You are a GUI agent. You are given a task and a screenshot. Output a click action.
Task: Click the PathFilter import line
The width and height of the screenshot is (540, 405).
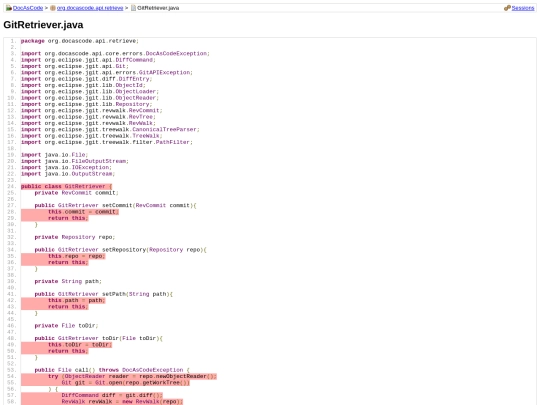pyautogui.click(x=107, y=142)
